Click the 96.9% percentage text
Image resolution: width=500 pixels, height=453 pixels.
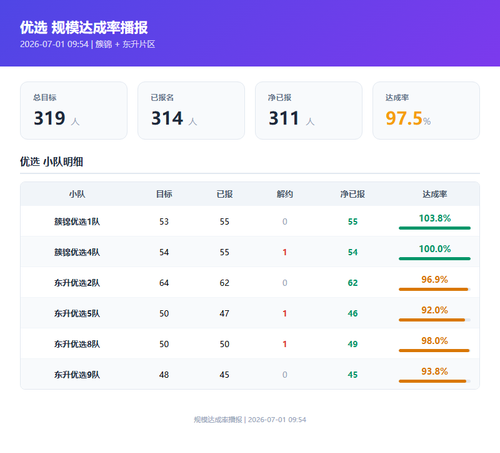point(435,280)
